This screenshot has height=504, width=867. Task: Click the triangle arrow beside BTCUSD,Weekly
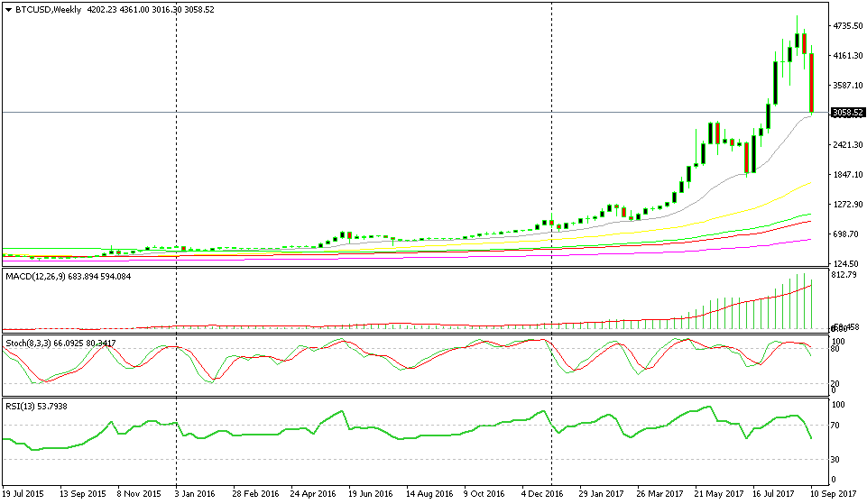coord(7,10)
